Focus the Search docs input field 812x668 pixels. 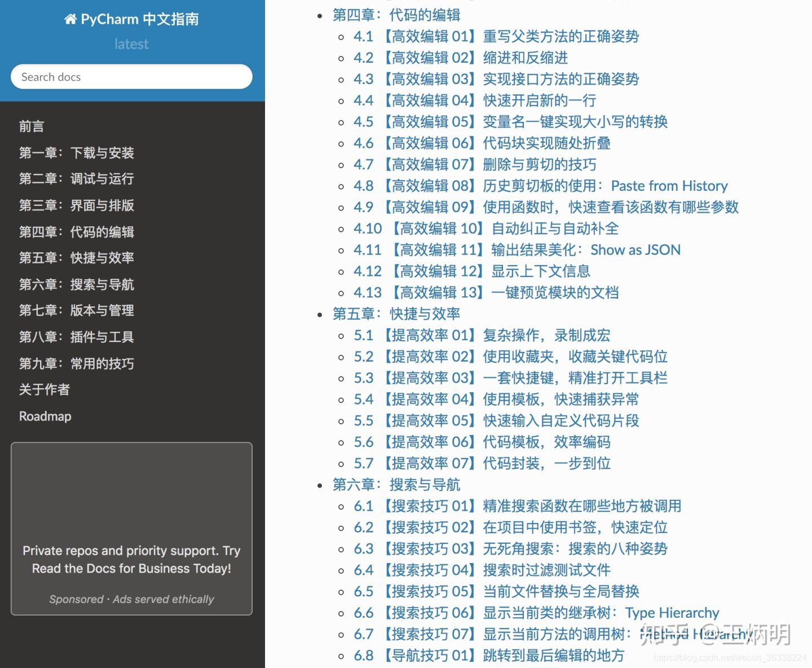tap(131, 77)
